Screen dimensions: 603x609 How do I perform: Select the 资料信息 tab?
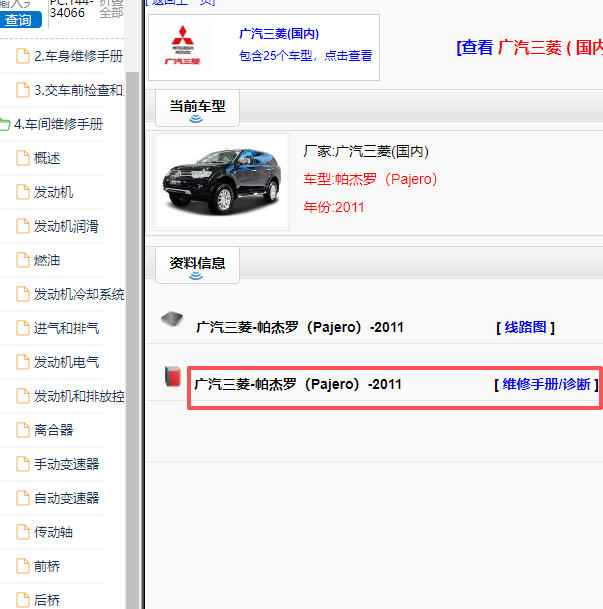tap(197, 263)
